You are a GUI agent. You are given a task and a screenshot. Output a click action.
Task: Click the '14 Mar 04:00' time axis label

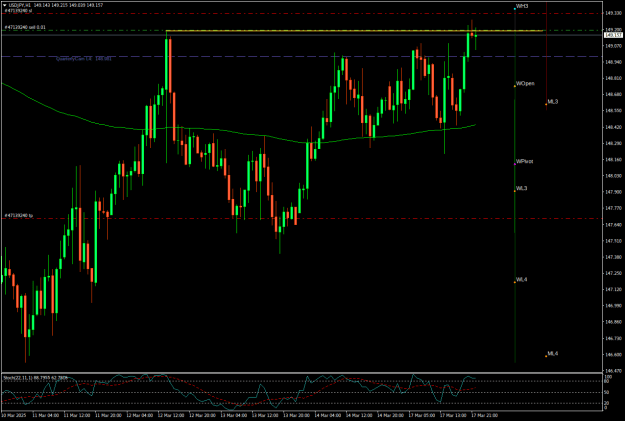[x=328, y=415]
